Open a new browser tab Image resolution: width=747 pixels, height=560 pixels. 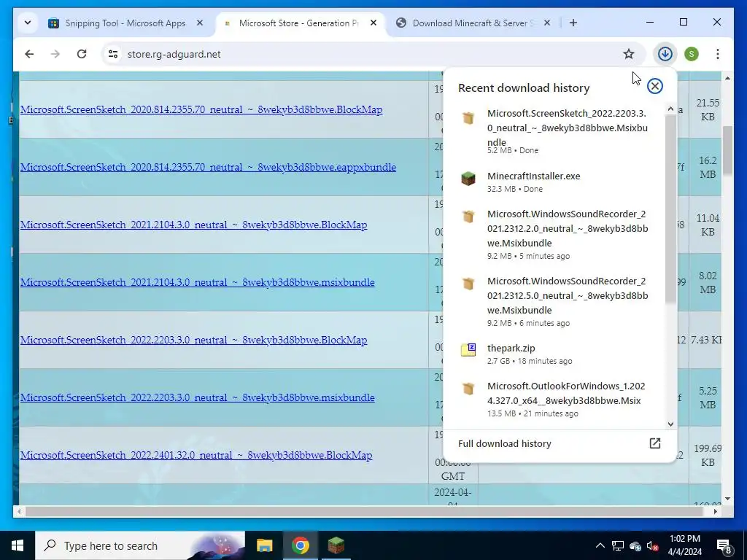(x=573, y=23)
